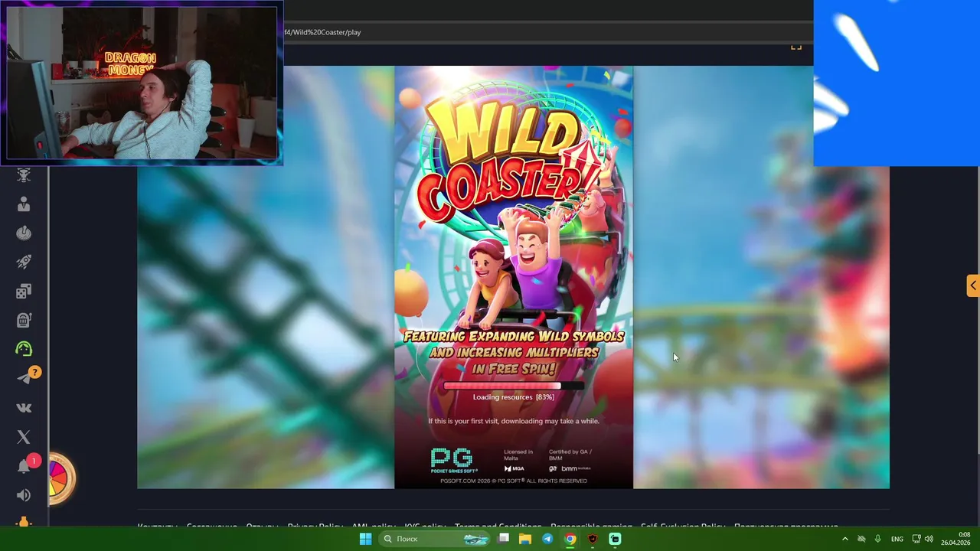Open the Windows Start menu
Image resolution: width=980 pixels, height=551 pixels.
point(365,539)
